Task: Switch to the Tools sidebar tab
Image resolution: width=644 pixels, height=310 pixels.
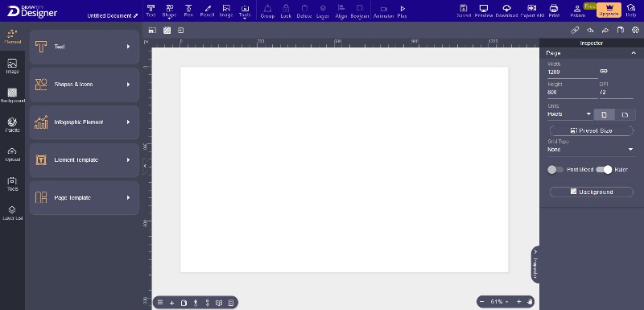Action: (12, 184)
